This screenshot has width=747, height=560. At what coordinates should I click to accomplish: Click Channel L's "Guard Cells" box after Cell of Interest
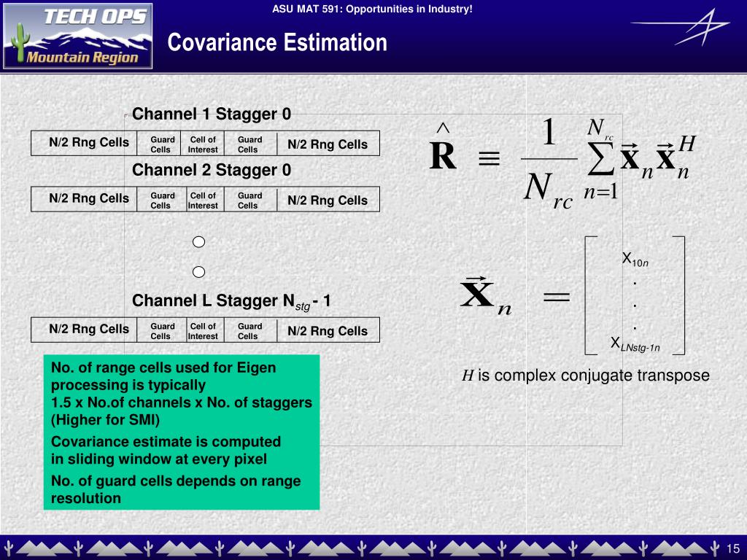click(250, 330)
